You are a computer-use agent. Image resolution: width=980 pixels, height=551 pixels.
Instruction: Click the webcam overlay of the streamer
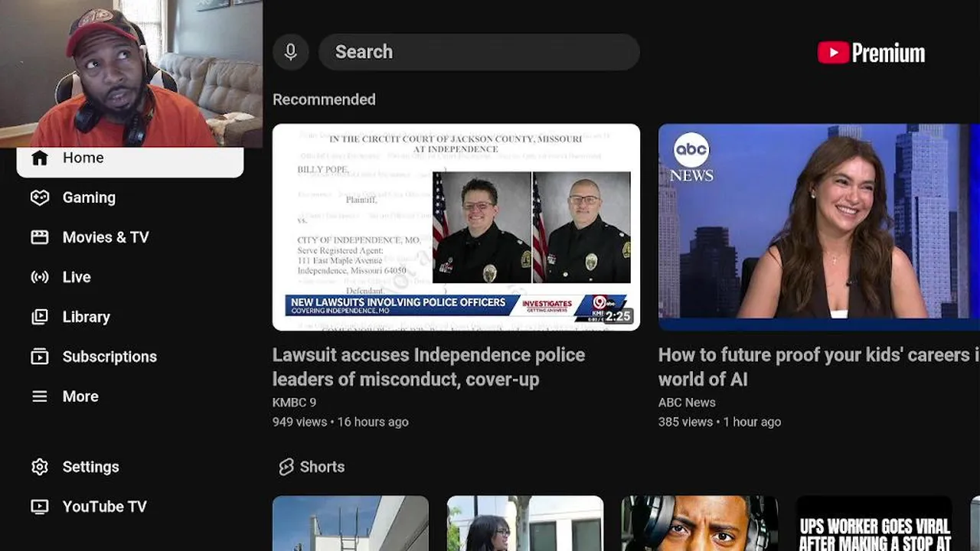131,73
